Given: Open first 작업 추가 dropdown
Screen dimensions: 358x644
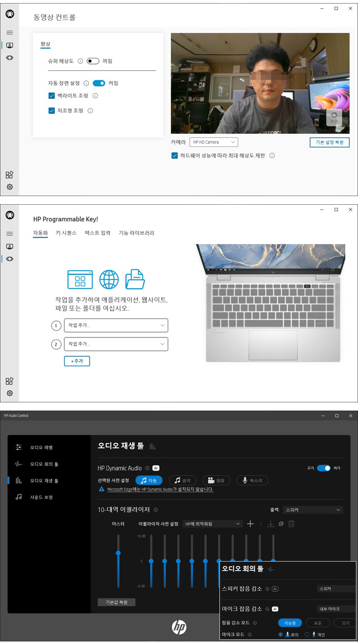Looking at the screenshot, I should (116, 325).
